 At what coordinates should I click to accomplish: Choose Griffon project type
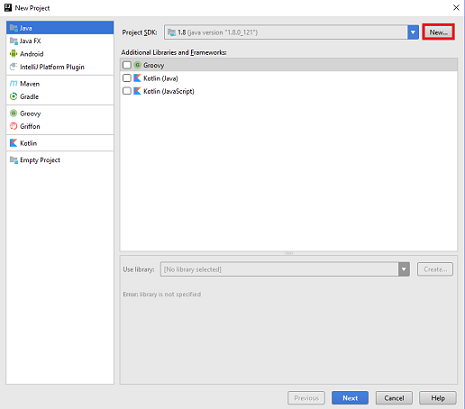click(x=60, y=126)
